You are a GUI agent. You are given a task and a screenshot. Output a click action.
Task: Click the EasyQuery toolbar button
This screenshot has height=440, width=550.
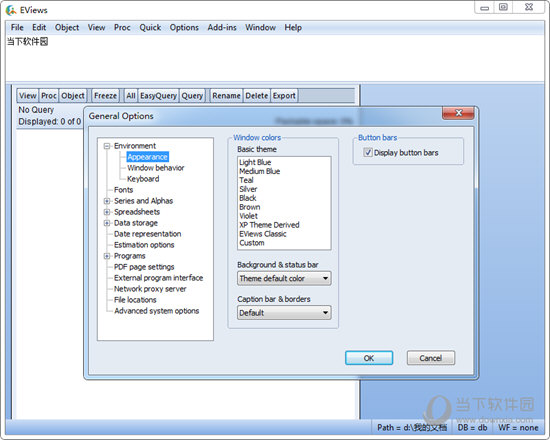pyautogui.click(x=158, y=95)
